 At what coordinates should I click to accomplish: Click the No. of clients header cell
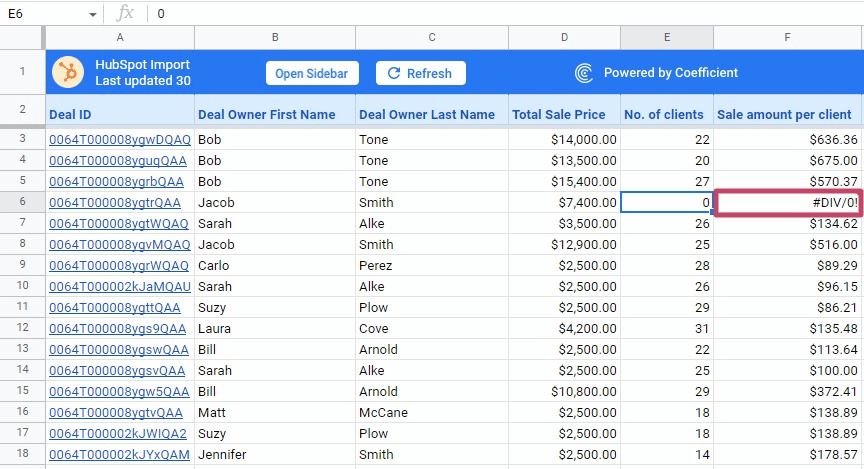click(x=664, y=114)
